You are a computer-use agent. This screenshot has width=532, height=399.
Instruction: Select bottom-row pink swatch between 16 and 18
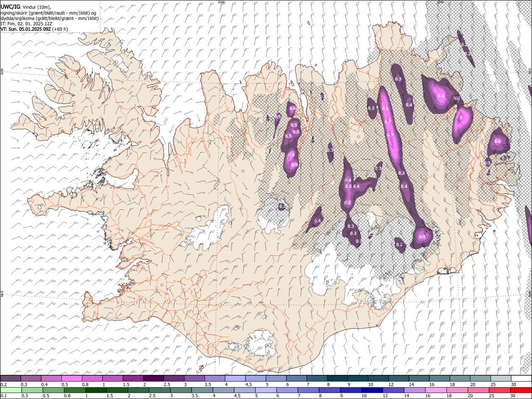436,390
